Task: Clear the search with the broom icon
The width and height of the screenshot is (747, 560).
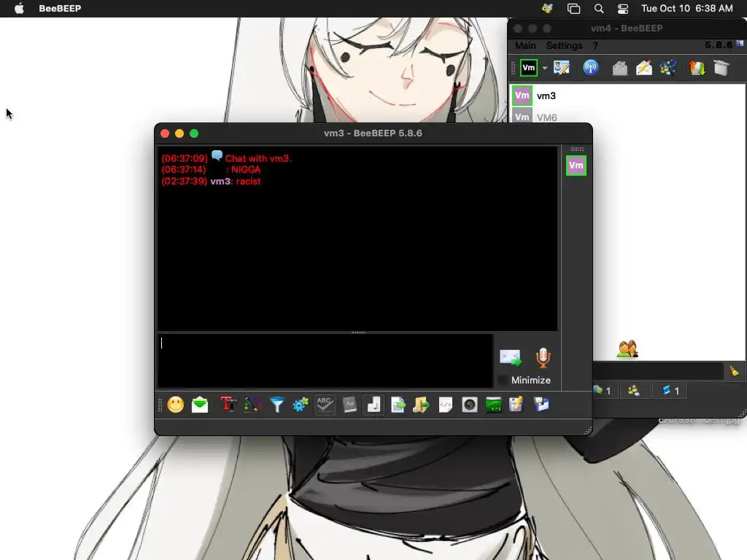Action: [734, 371]
